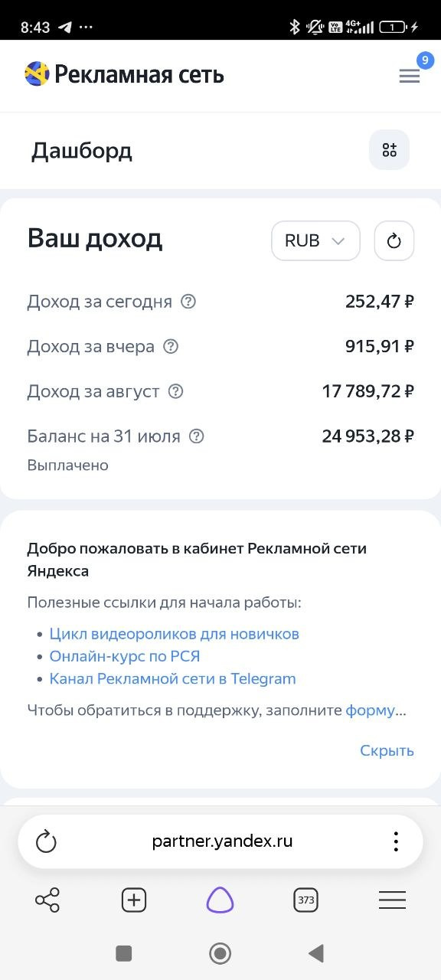
Task: Open the three-dot page options menu
Action: tap(396, 841)
